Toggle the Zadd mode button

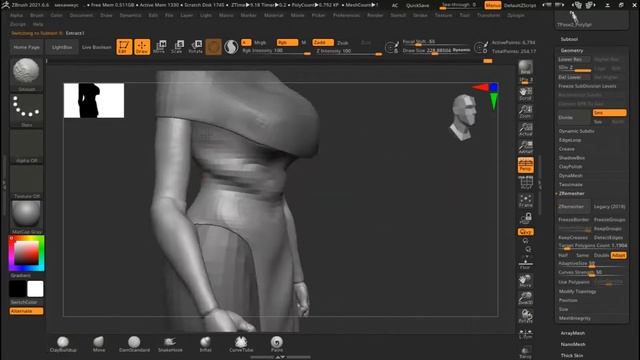(323, 42)
